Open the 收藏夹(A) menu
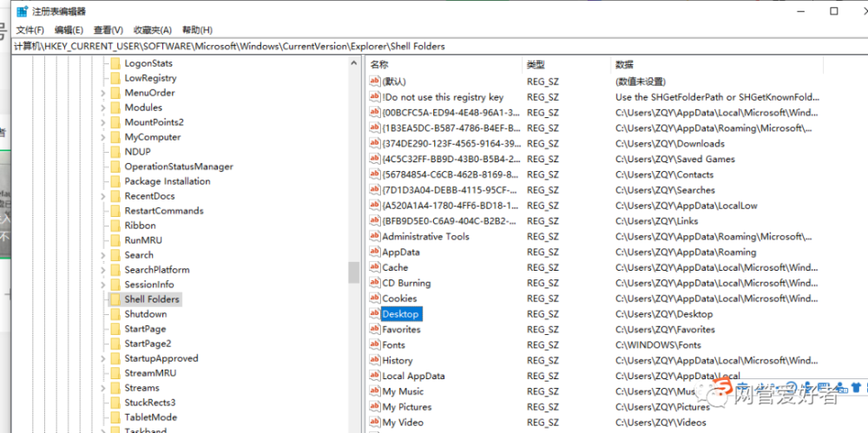 (152, 30)
